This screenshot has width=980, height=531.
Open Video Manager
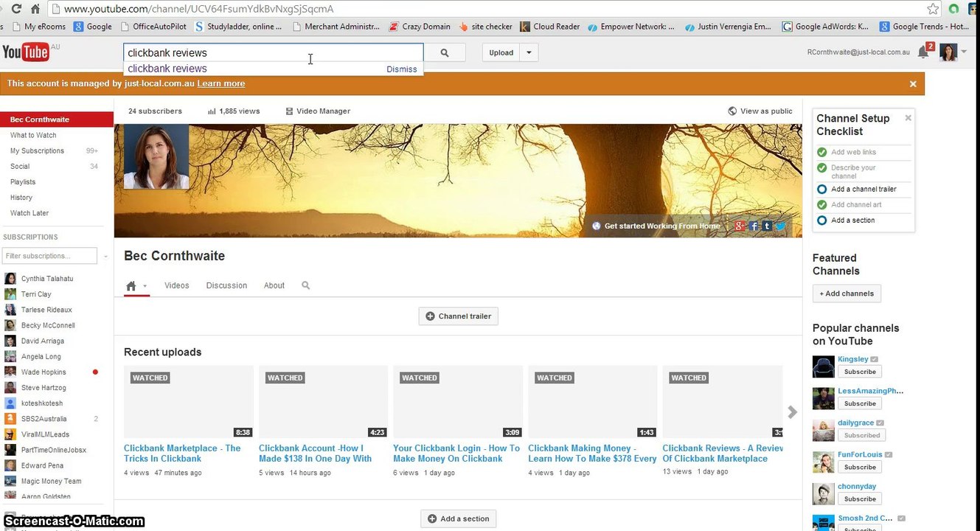[x=318, y=111]
